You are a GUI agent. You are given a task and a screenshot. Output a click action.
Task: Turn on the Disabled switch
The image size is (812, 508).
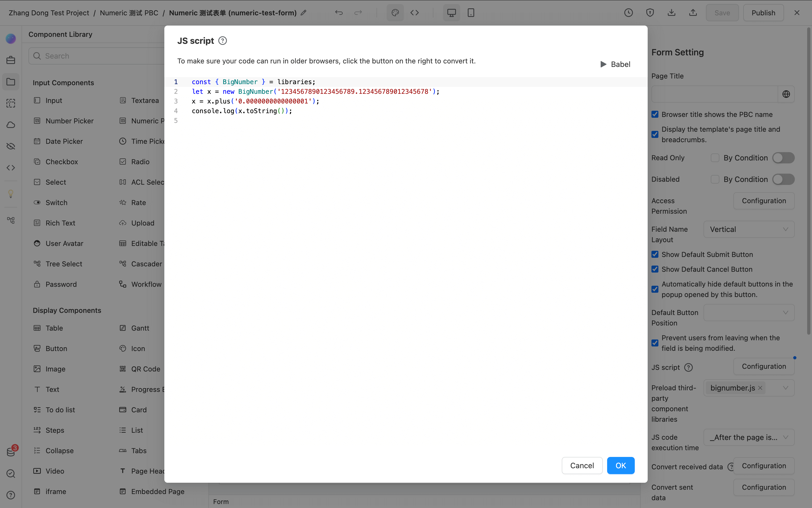click(784, 180)
